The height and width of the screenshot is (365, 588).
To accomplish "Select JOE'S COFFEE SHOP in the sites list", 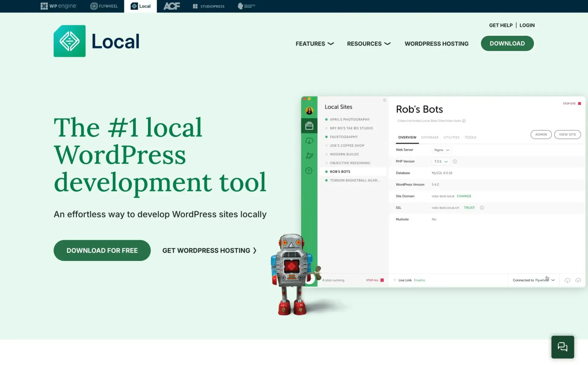I will pos(347,145).
